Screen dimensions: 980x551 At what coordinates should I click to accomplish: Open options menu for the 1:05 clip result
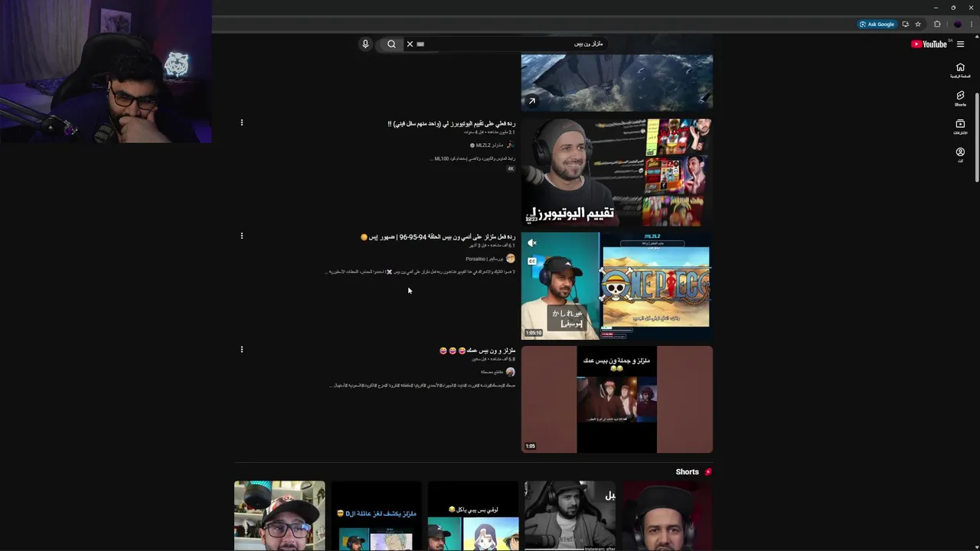click(242, 349)
